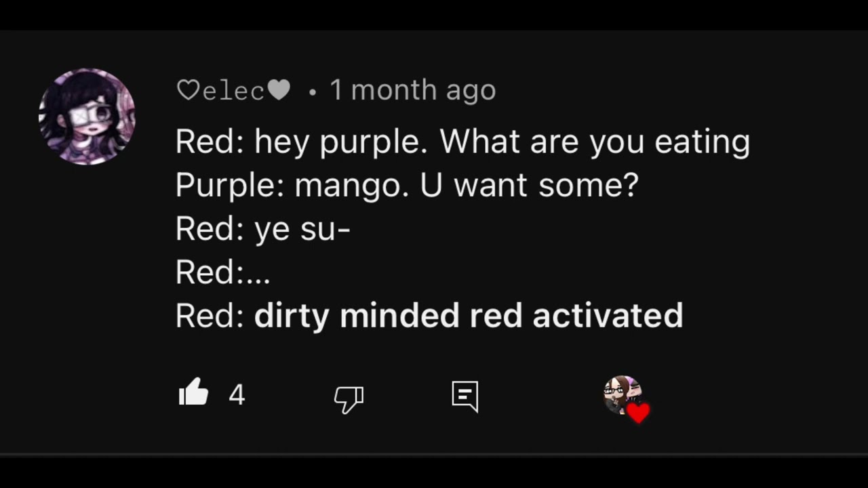
Task: Like the comment with thumbs up
Action: [x=194, y=392]
